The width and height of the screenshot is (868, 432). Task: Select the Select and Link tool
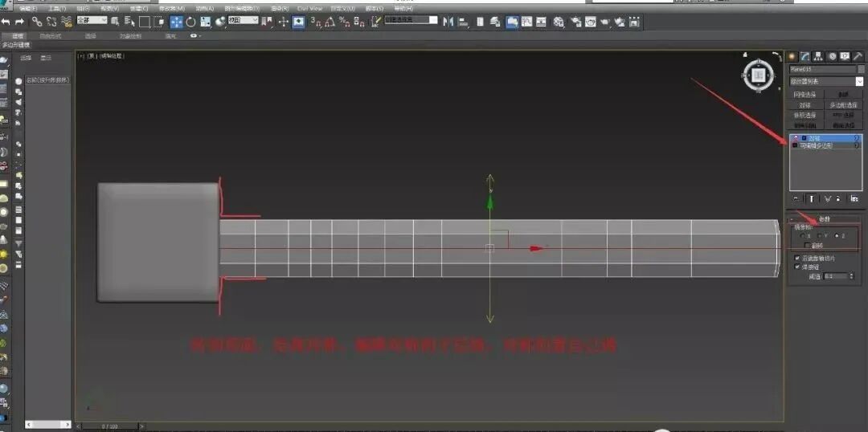pos(36,22)
